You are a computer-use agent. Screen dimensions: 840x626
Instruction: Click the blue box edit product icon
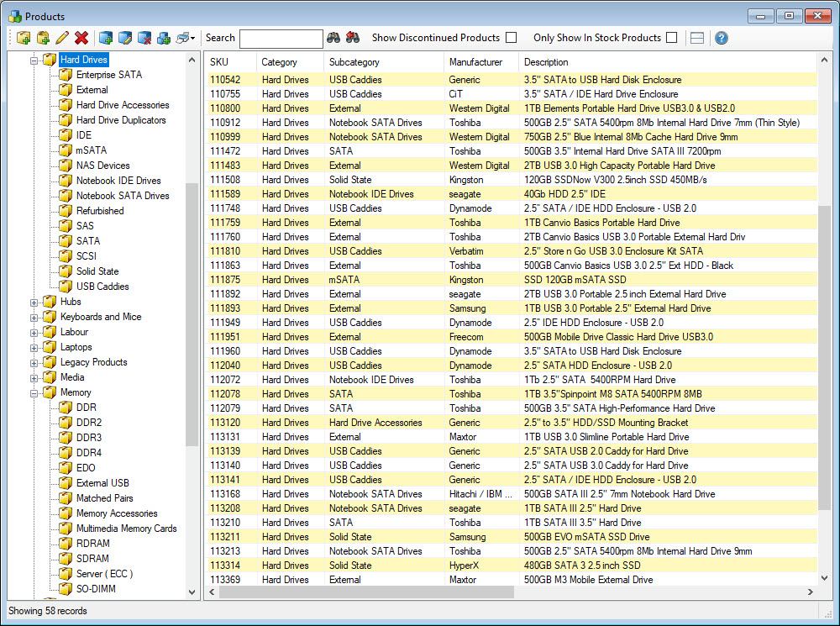click(125, 38)
